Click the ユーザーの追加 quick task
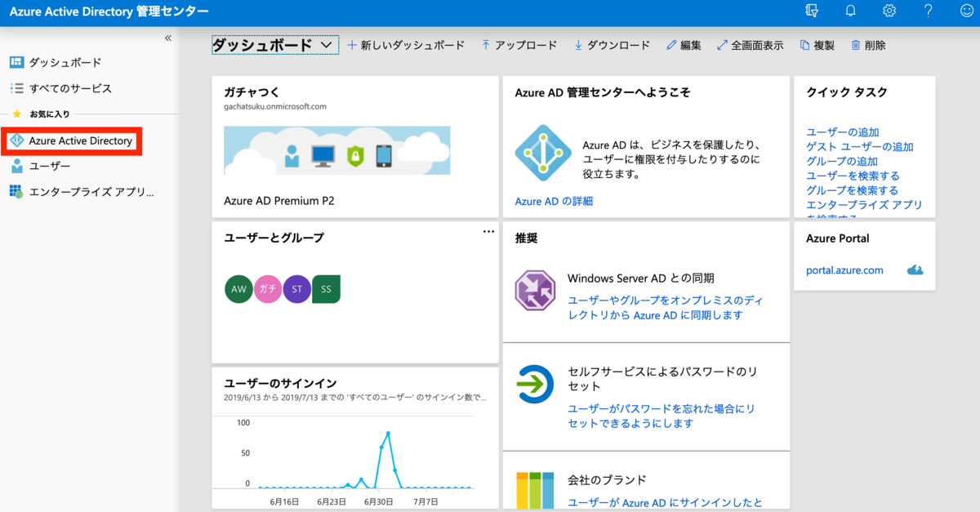 coord(843,132)
